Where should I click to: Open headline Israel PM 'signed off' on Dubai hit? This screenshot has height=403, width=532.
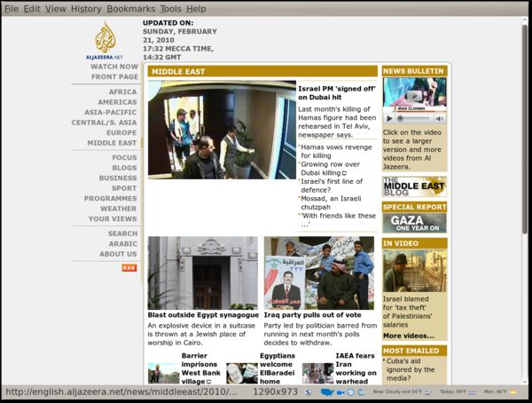337,93
